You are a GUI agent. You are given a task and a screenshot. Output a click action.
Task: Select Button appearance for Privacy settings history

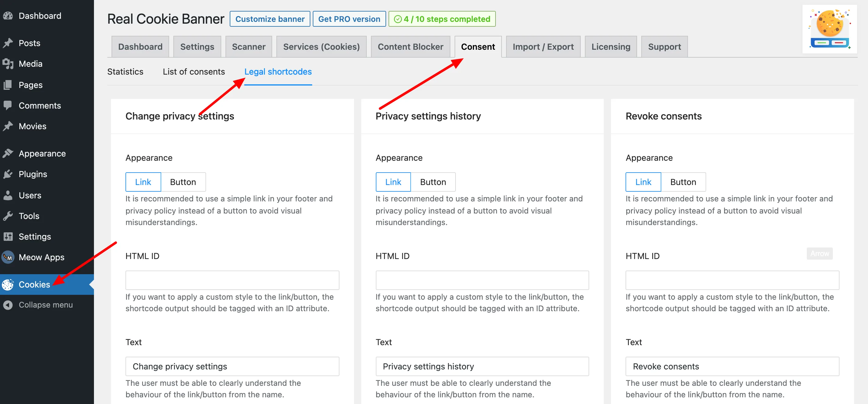tap(433, 182)
